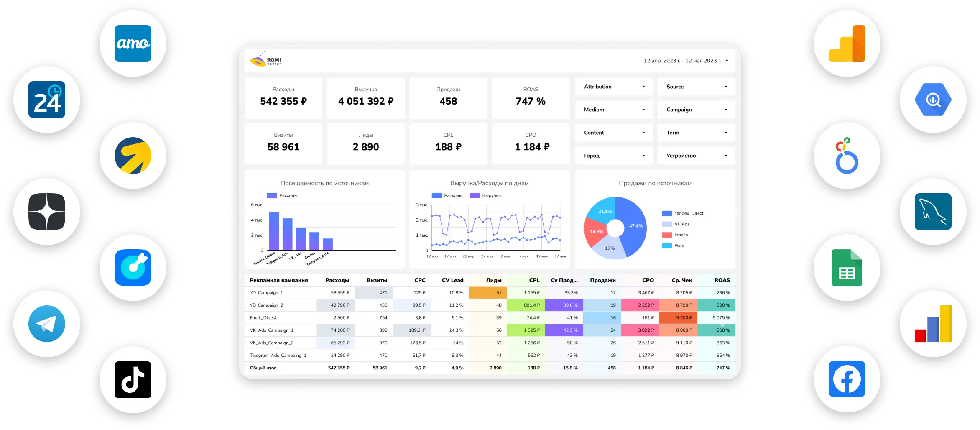Open the Facebook icon
980x430 pixels.
tap(847, 379)
